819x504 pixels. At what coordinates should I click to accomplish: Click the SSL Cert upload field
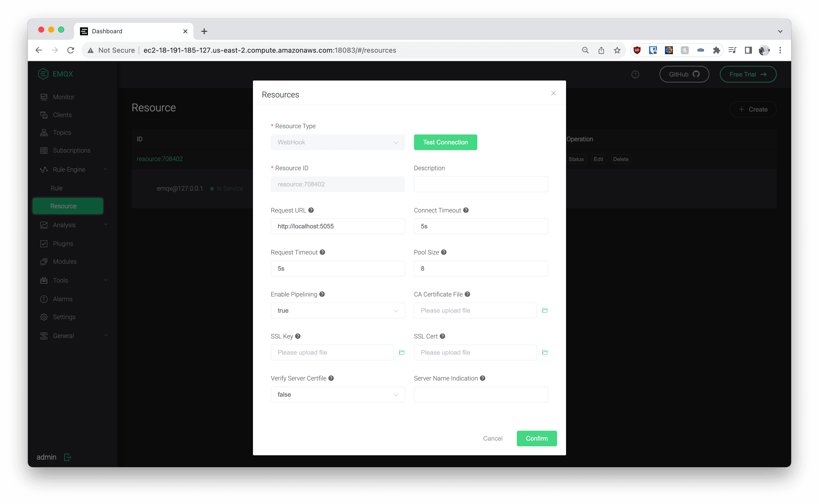click(475, 352)
